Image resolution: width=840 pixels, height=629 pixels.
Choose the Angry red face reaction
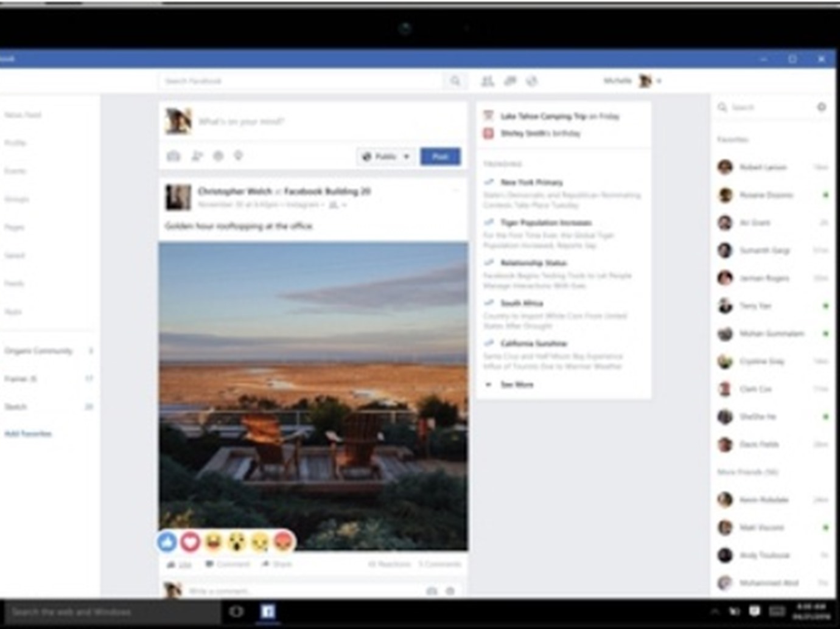click(284, 541)
